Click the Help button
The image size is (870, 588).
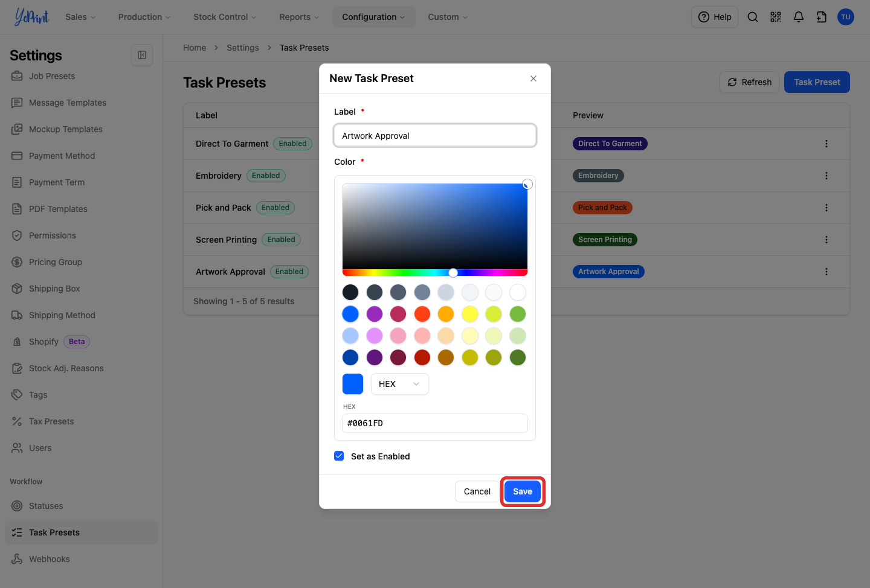click(x=715, y=17)
